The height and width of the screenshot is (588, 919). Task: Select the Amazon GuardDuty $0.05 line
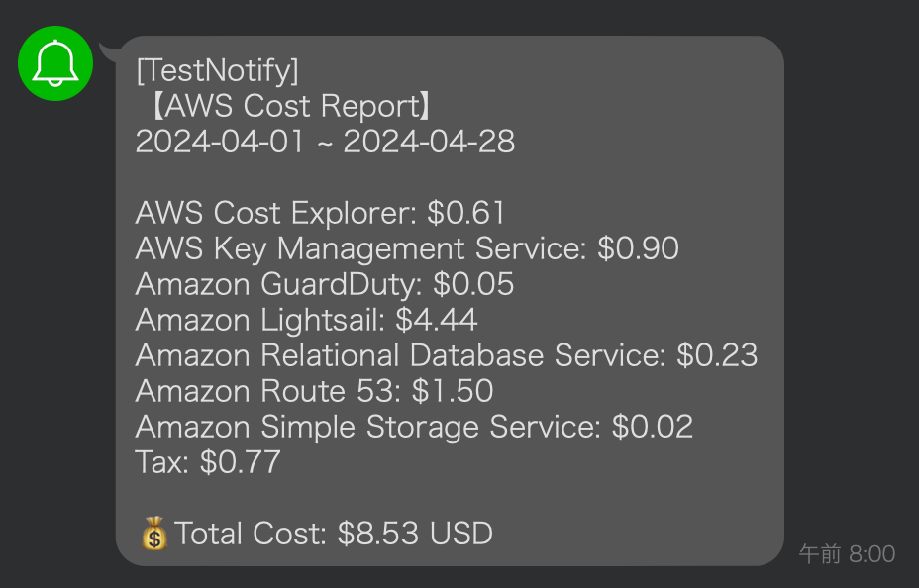pos(325,285)
